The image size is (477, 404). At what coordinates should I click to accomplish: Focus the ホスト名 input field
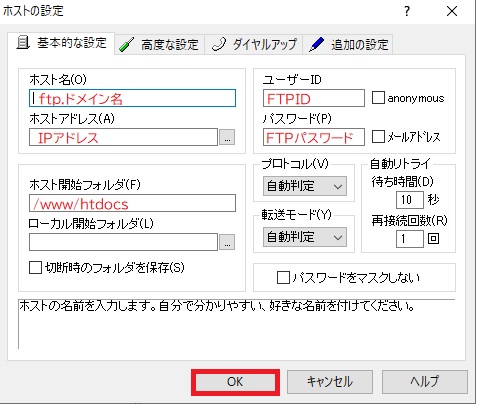[x=132, y=98]
